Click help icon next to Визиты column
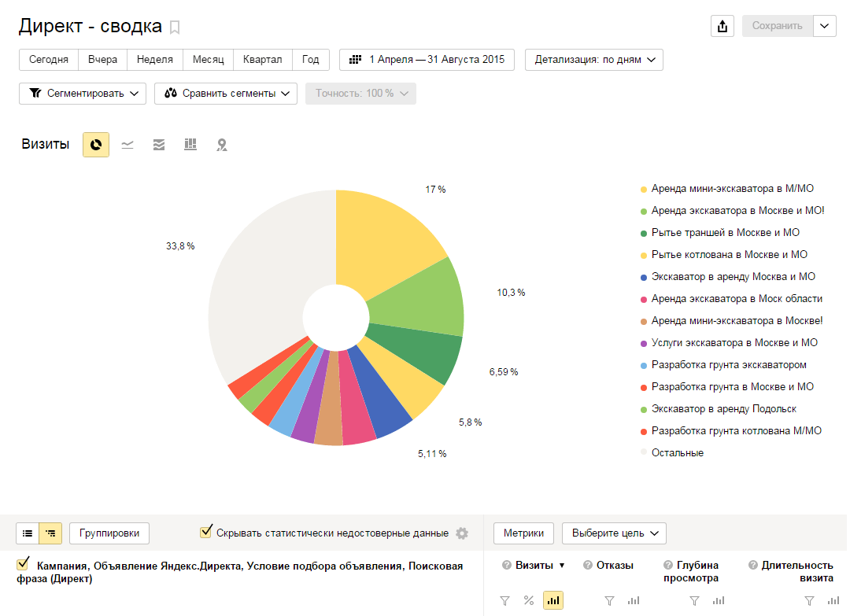Viewport: 850px width, 616px height. (x=506, y=565)
